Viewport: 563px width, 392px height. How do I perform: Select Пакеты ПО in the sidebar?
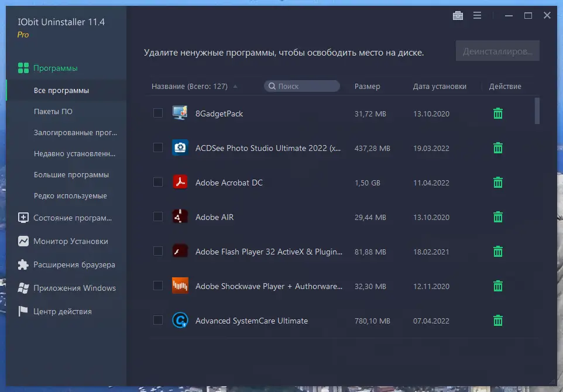[x=53, y=112]
